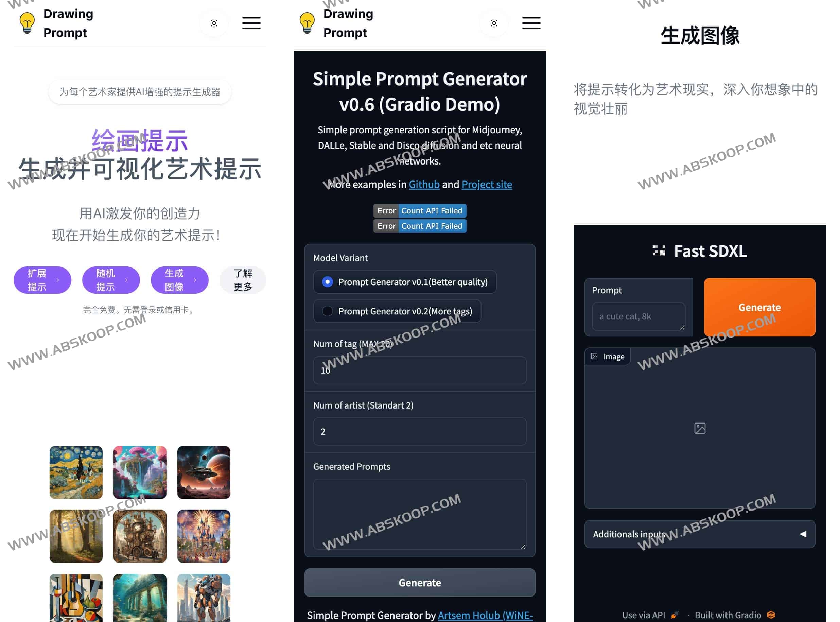
Task: Select Prompt Generator v0.2 More tags radio
Action: (327, 311)
